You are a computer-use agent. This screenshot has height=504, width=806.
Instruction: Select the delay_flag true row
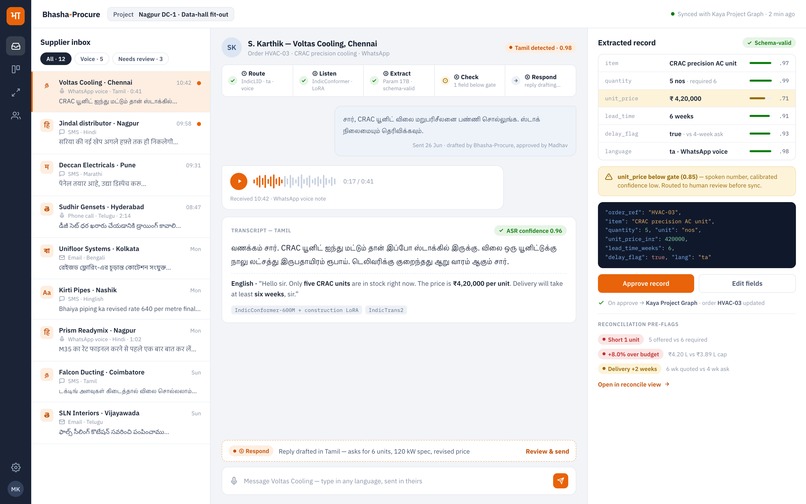697,134
